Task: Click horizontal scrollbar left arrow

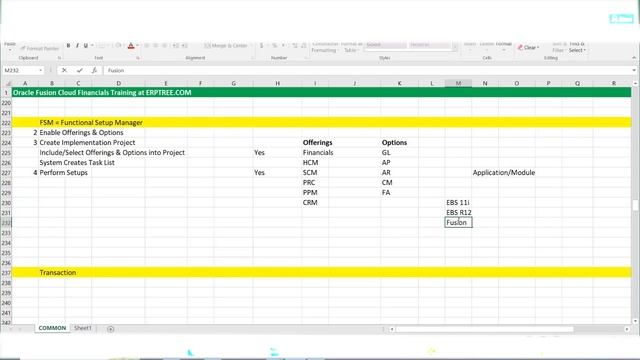Action: click(x=392, y=329)
